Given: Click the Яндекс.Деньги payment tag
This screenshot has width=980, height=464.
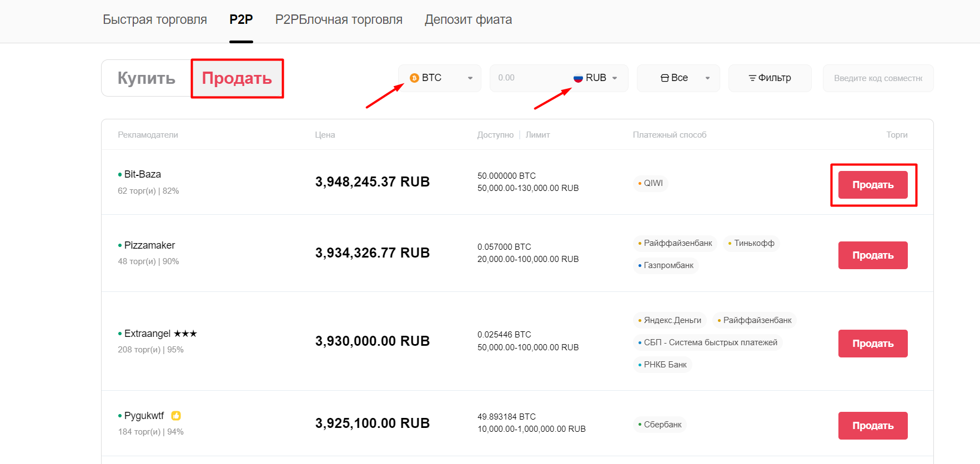Looking at the screenshot, I should (670, 320).
